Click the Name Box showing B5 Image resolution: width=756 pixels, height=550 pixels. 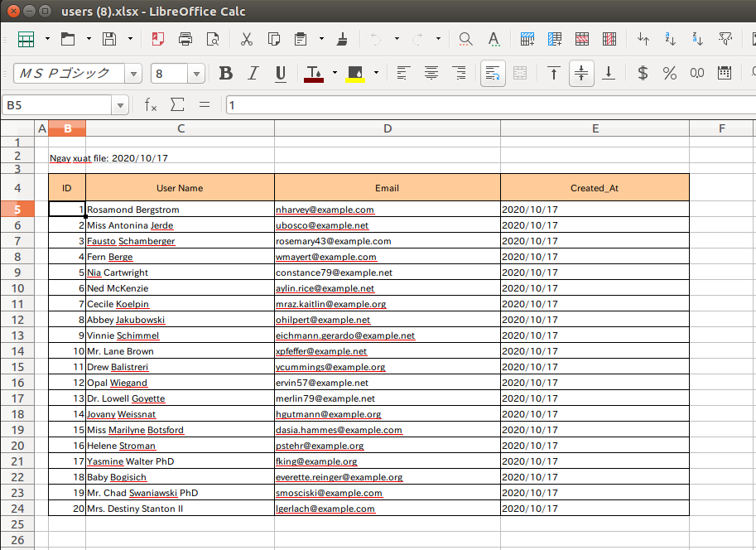click(x=58, y=105)
